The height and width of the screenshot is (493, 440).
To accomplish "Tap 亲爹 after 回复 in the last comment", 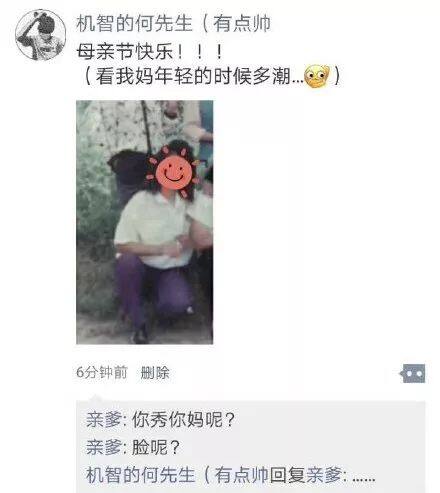I will 324,475.
